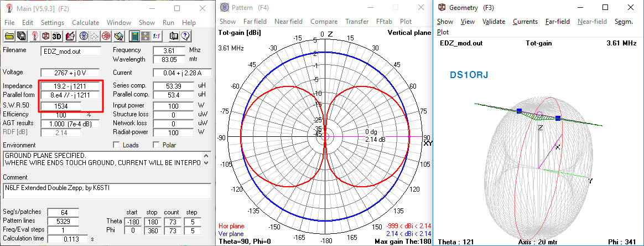Open Validate menu in Geometry window
The width and height of the screenshot is (644, 246).
click(494, 22)
